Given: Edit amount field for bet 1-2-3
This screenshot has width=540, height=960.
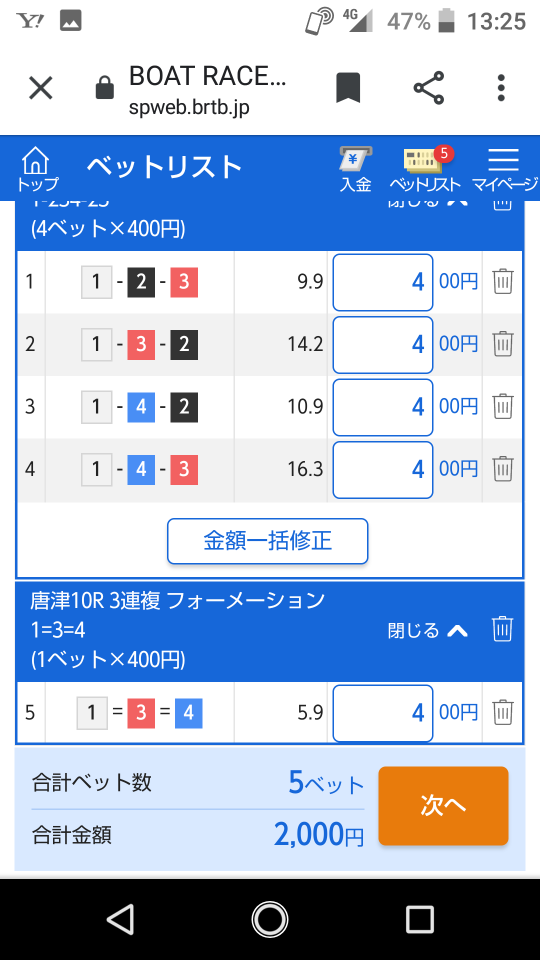Looking at the screenshot, I should [x=383, y=282].
